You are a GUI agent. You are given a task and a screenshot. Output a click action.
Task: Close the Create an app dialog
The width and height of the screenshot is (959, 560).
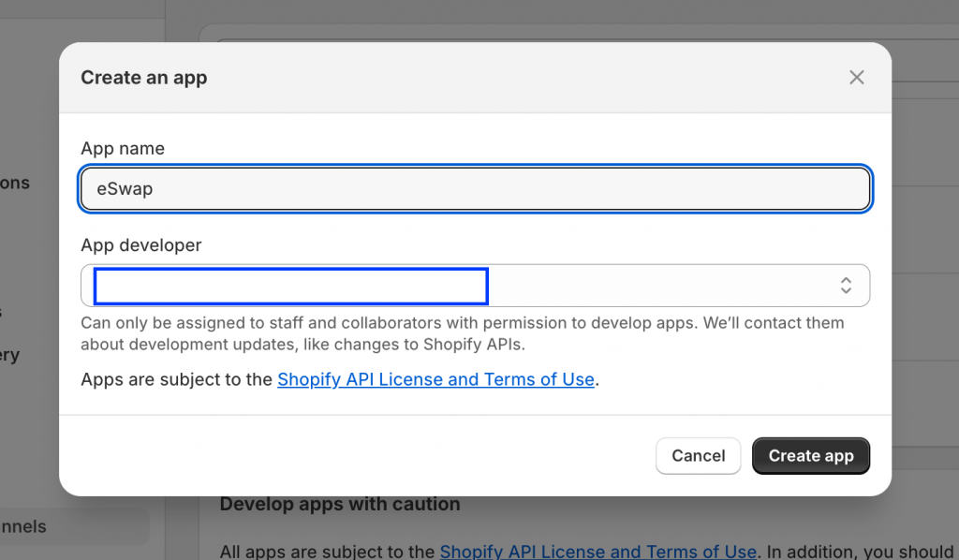[856, 78]
